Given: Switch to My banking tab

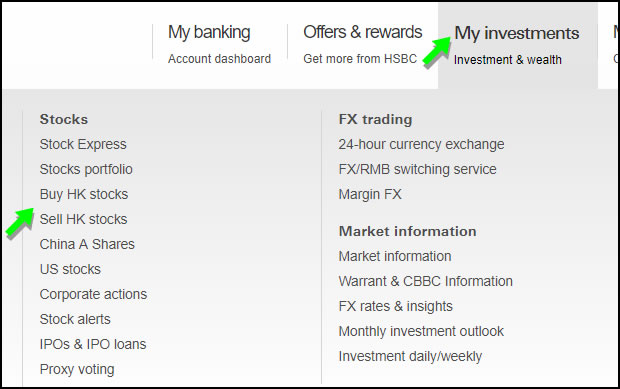Looking at the screenshot, I should point(219,44).
